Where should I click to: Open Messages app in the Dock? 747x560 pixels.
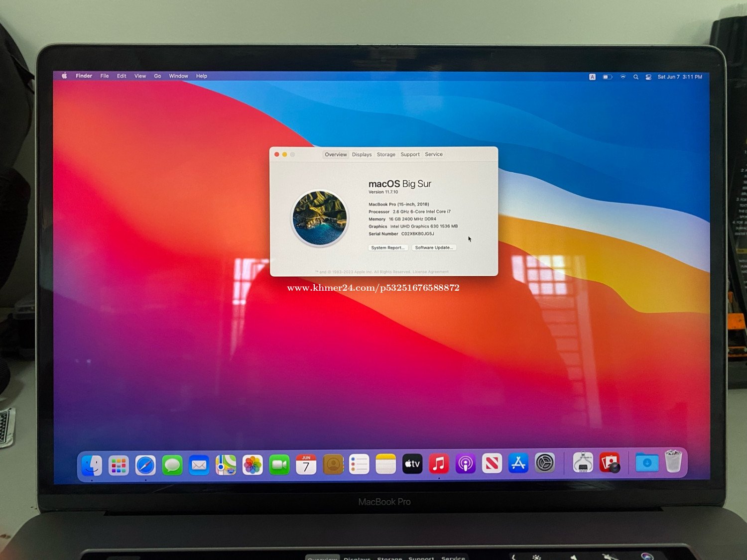(172, 465)
